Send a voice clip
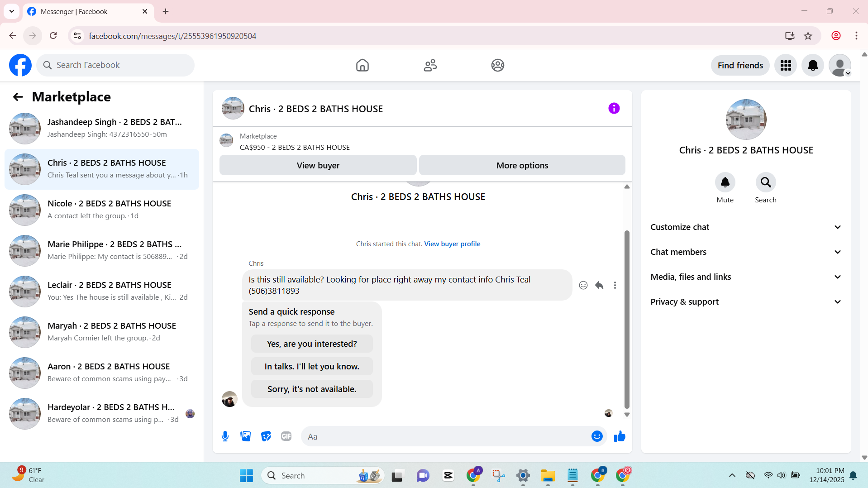 tap(225, 436)
